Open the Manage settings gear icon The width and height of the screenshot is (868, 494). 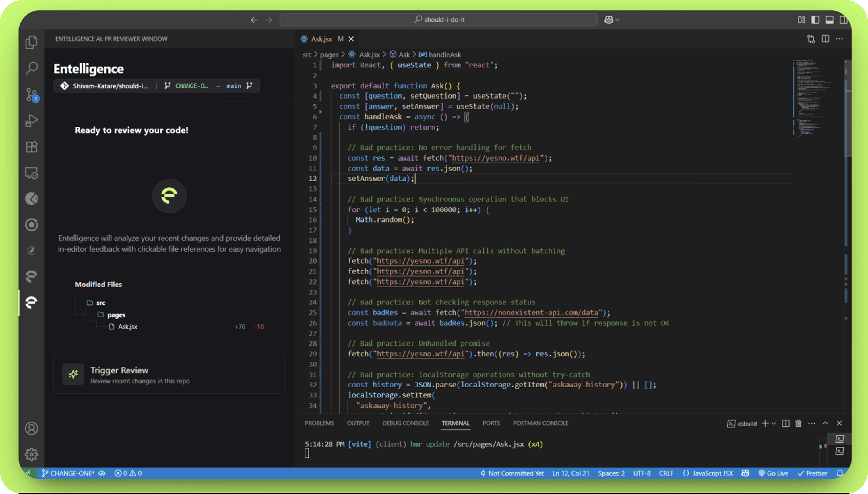click(32, 454)
